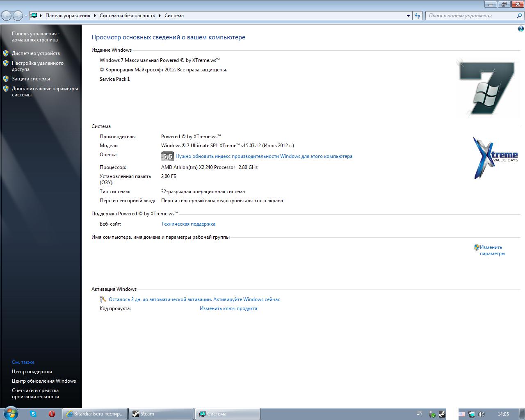Click the Просмотр основных сведений heading
Screen dimensions: 525x420
click(168, 37)
